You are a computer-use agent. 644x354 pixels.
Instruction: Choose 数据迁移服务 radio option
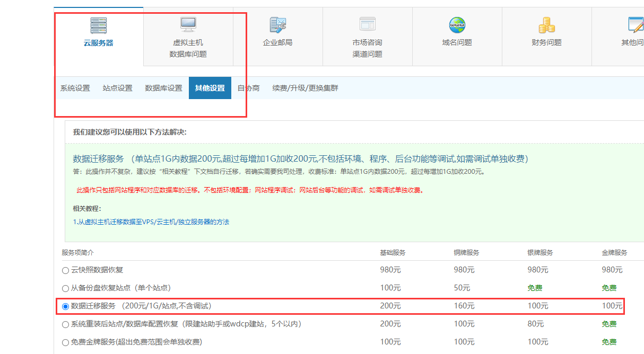point(66,306)
